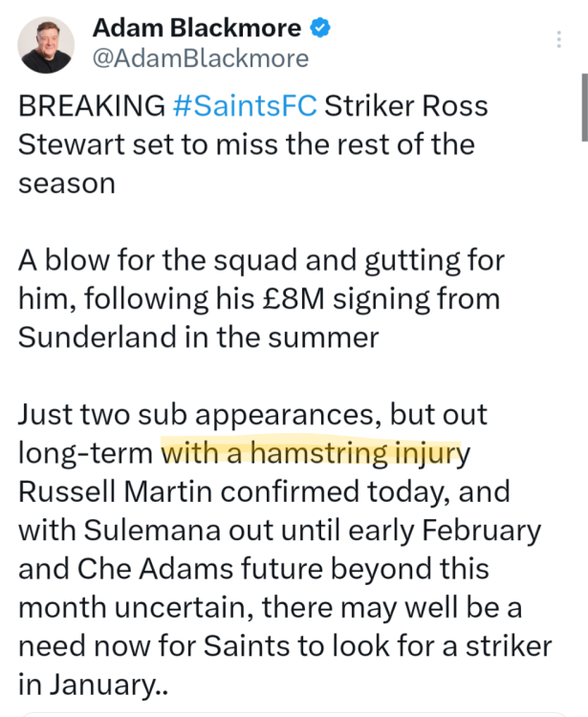The image size is (588, 717).
Task: Open Adam Blackmore's profile picture
Action: pos(47,44)
